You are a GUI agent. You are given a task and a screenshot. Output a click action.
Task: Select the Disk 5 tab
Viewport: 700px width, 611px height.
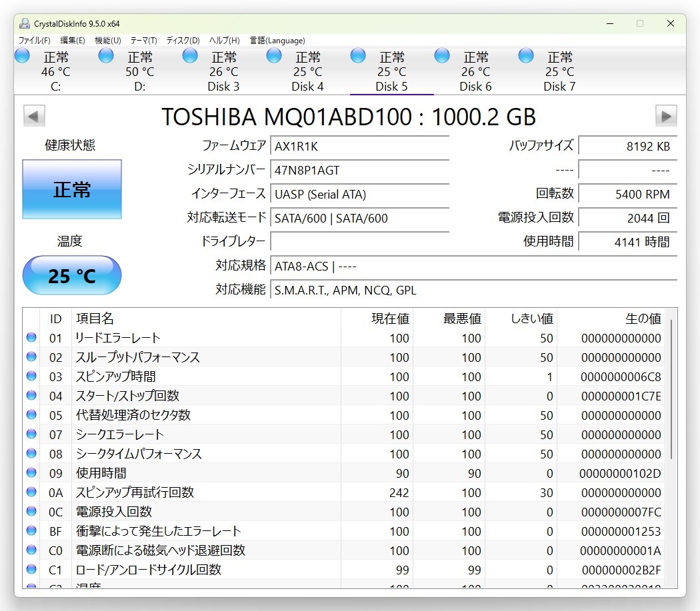391,71
